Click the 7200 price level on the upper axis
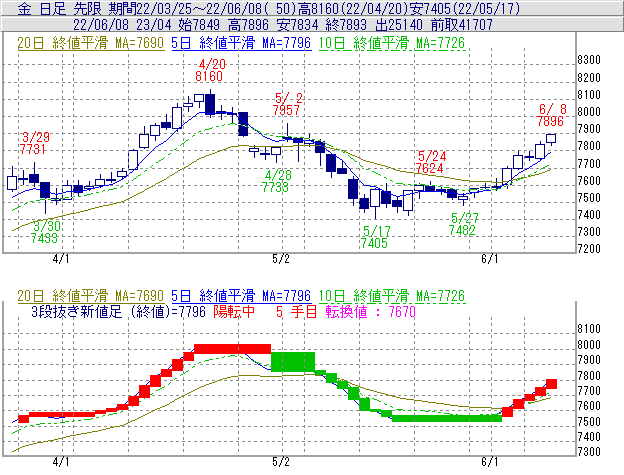Viewport: 624px width, 475px height. pyautogui.click(x=589, y=249)
